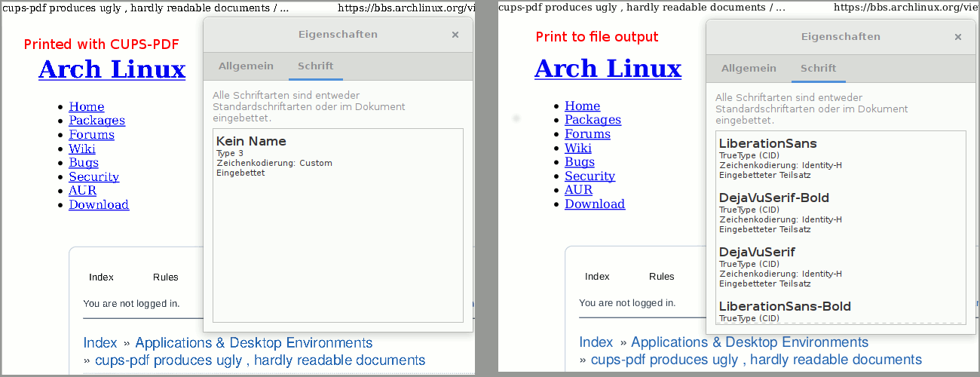Open Security link in right document
The width and height of the screenshot is (980, 377).
coord(590,176)
